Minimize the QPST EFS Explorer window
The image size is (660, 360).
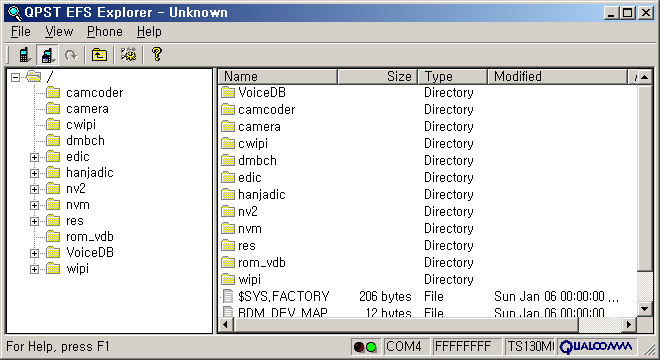click(611, 13)
